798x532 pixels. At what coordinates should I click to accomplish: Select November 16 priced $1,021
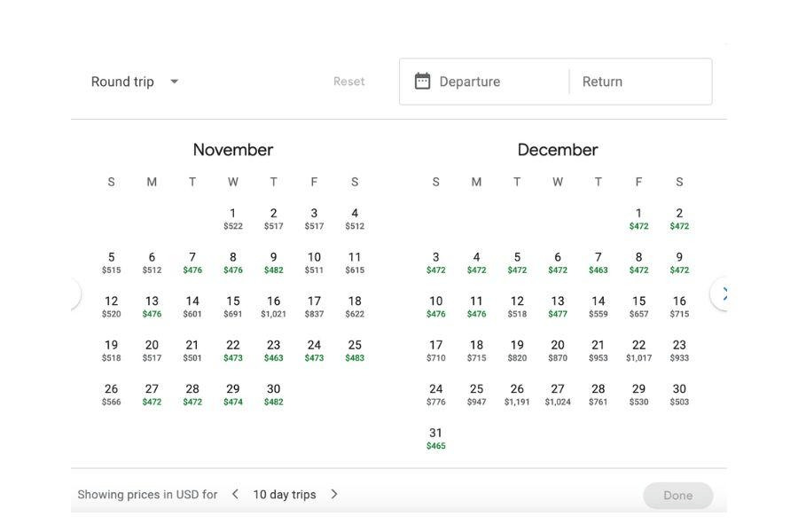click(273, 306)
